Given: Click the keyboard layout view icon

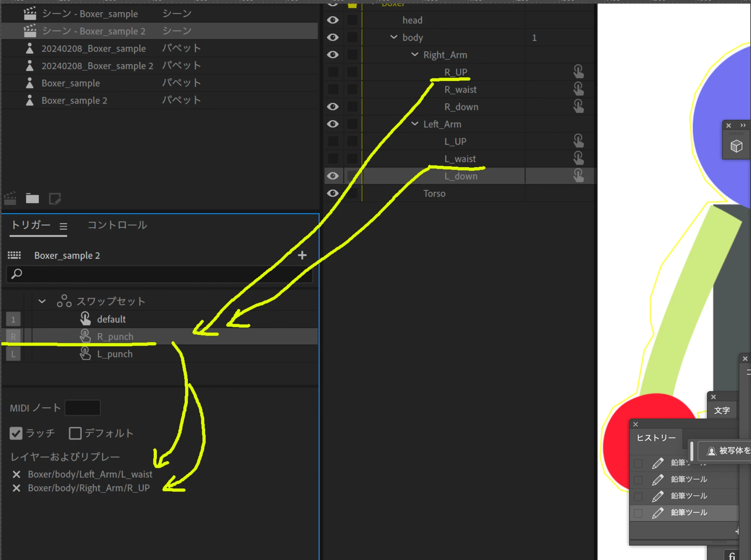Looking at the screenshot, I should [x=14, y=255].
